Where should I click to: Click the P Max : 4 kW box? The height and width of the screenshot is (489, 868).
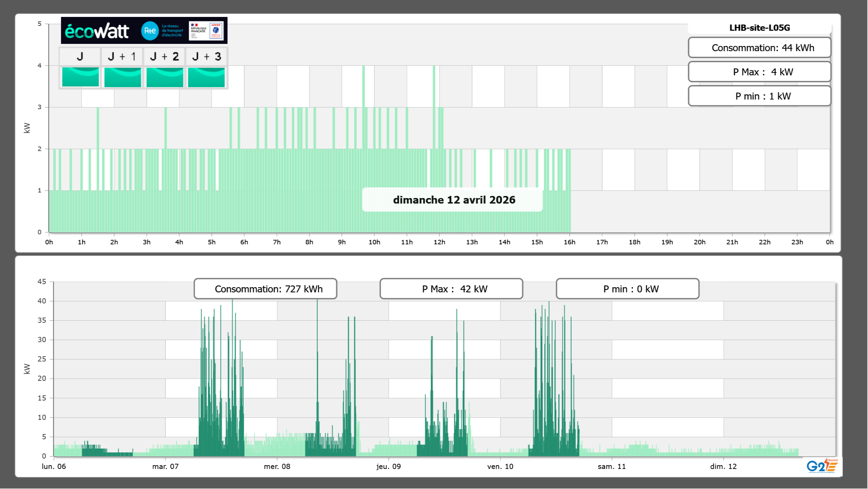[759, 72]
